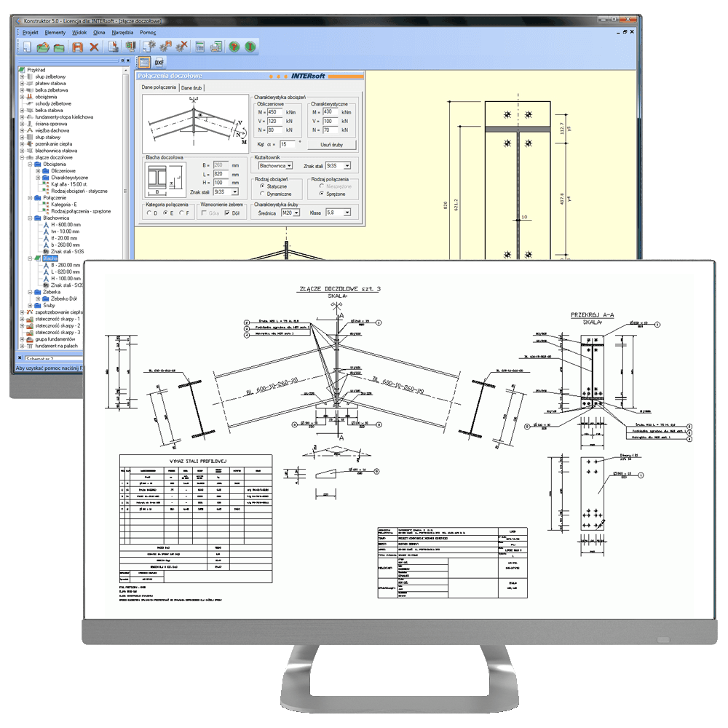Open the Klasa 5.8 bolt class dropdown
This screenshot has height=728, width=728.
pyautogui.click(x=338, y=213)
